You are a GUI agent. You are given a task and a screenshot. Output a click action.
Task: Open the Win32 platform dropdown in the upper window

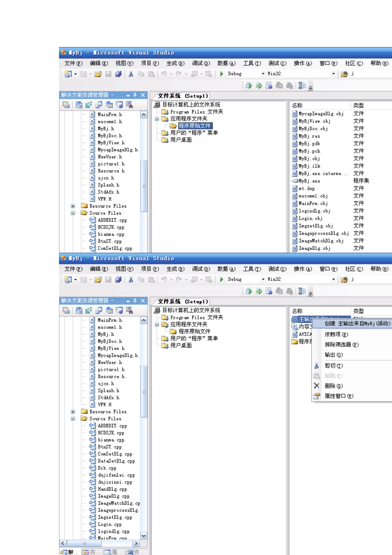[333, 74]
